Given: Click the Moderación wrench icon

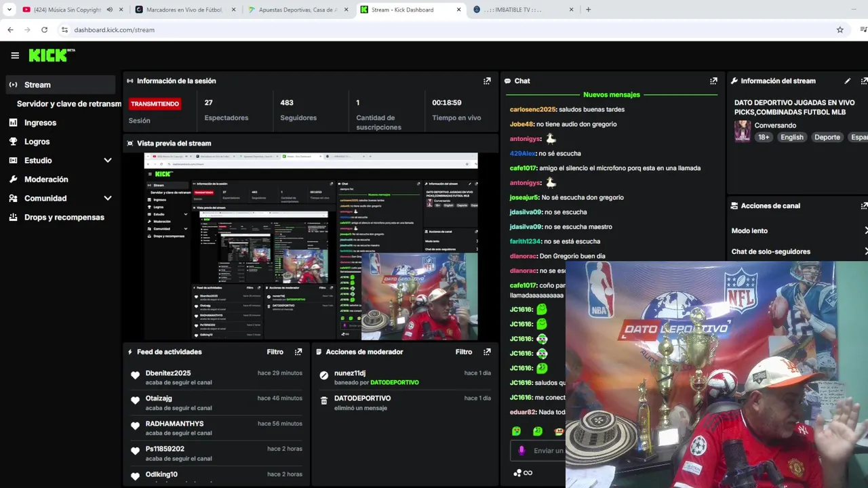Looking at the screenshot, I should pos(13,180).
